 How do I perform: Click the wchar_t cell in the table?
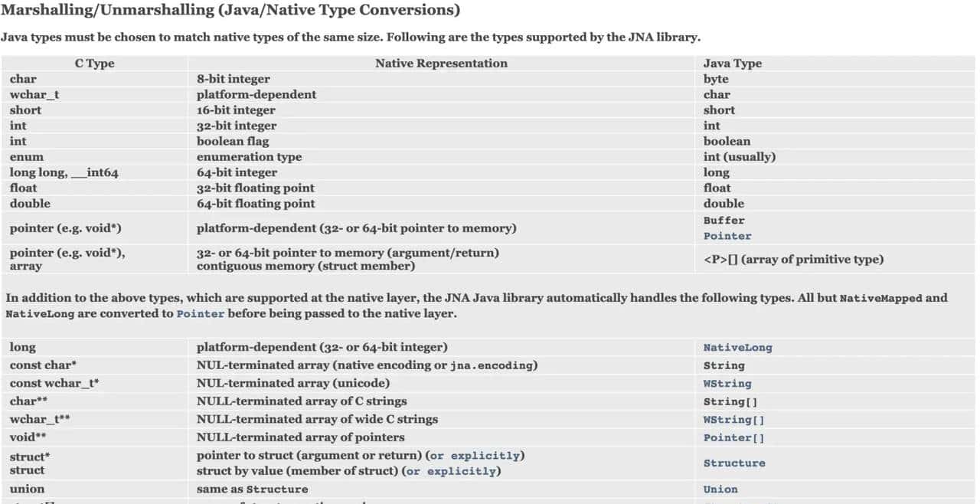point(34,95)
